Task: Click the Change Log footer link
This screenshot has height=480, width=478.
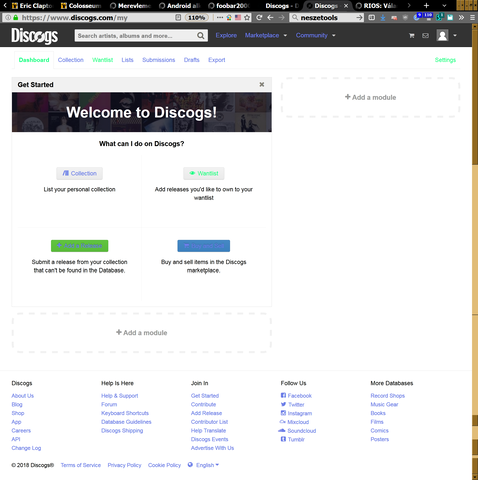Action: pyautogui.click(x=26, y=448)
